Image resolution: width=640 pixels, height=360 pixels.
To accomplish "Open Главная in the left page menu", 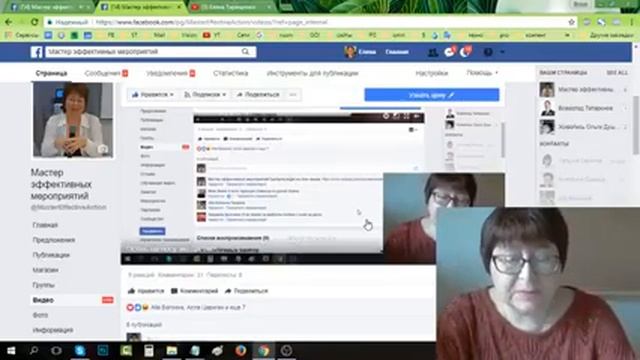I will pos(45,225).
